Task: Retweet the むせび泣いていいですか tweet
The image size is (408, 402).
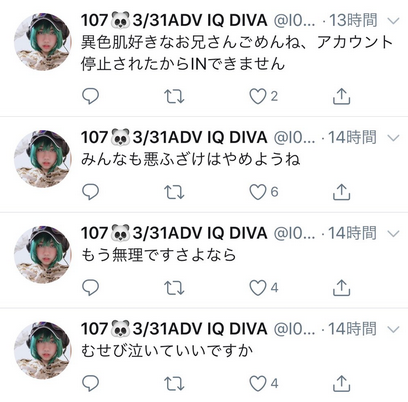Action: [174, 383]
